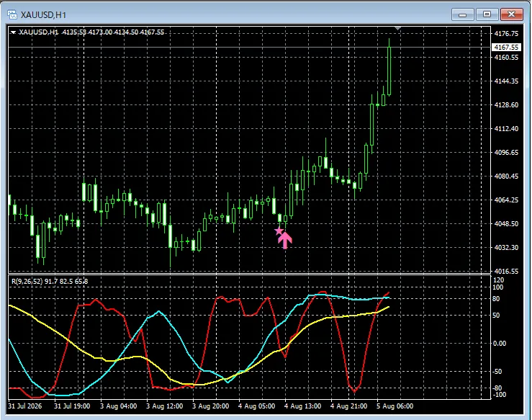This screenshot has height=420, width=532.
Task: Close the XAUUSD,H1 chart window
Action: click(x=512, y=14)
